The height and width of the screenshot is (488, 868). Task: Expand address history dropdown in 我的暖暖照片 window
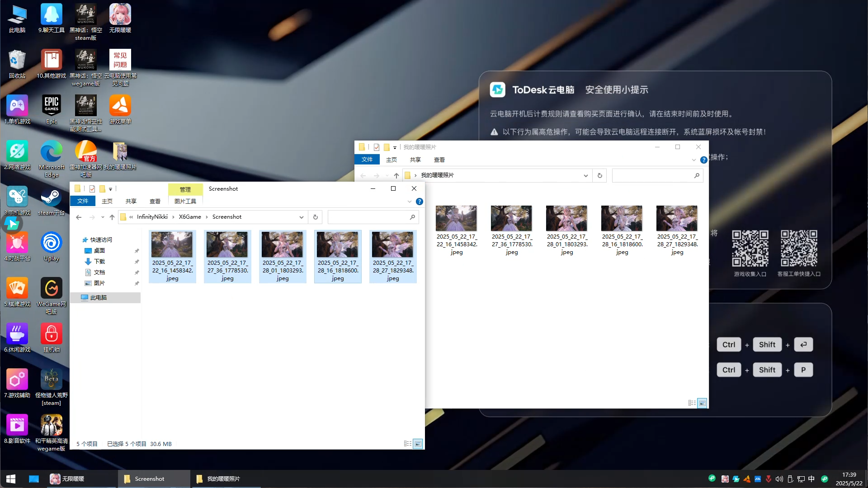[x=586, y=175]
